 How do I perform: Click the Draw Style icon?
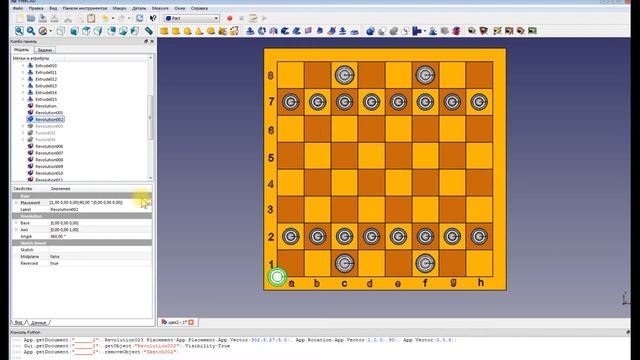(42, 31)
